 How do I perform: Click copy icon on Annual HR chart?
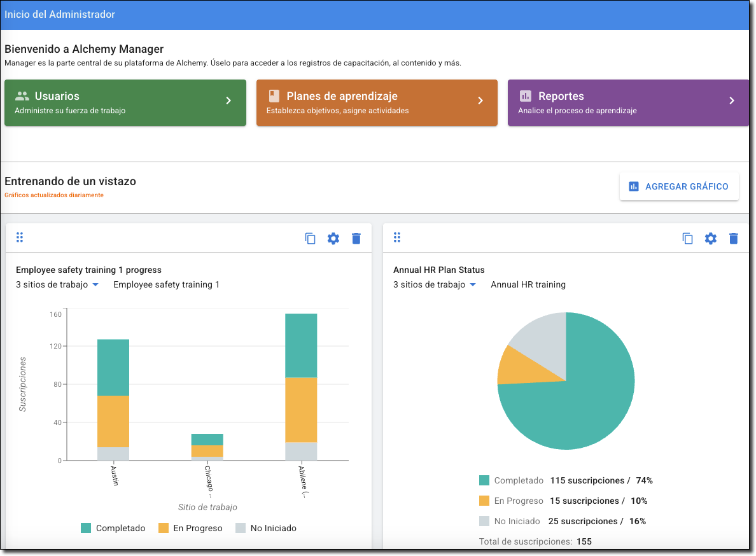point(688,239)
